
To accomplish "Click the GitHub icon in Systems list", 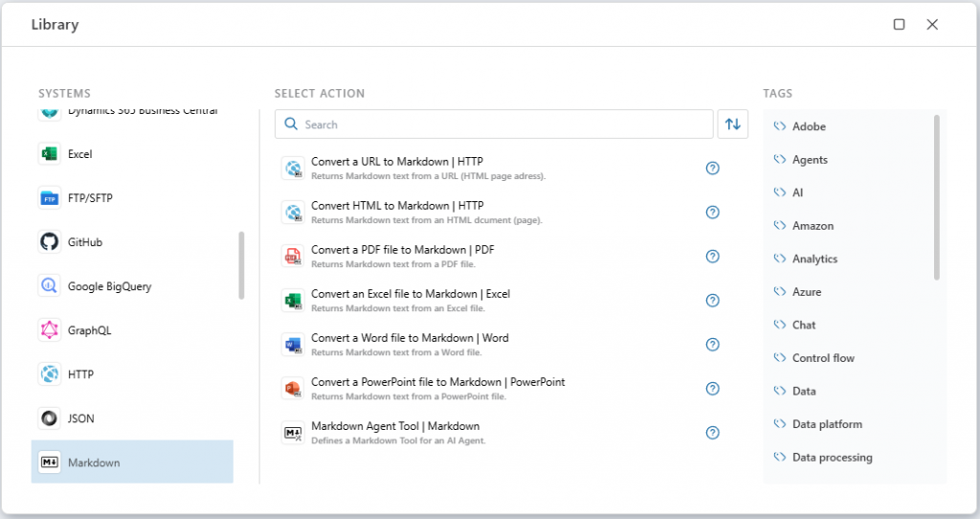I will (x=49, y=242).
